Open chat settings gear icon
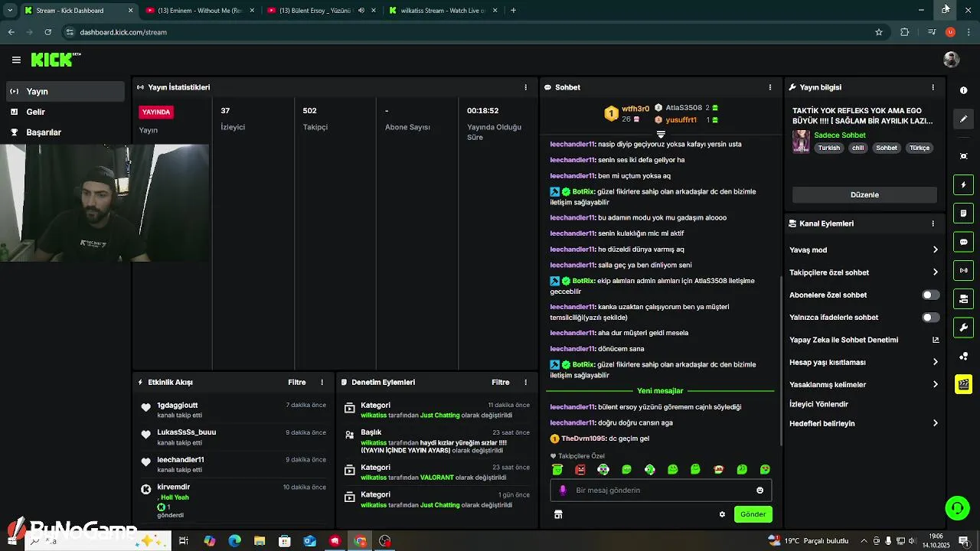The image size is (980, 551). (722, 514)
